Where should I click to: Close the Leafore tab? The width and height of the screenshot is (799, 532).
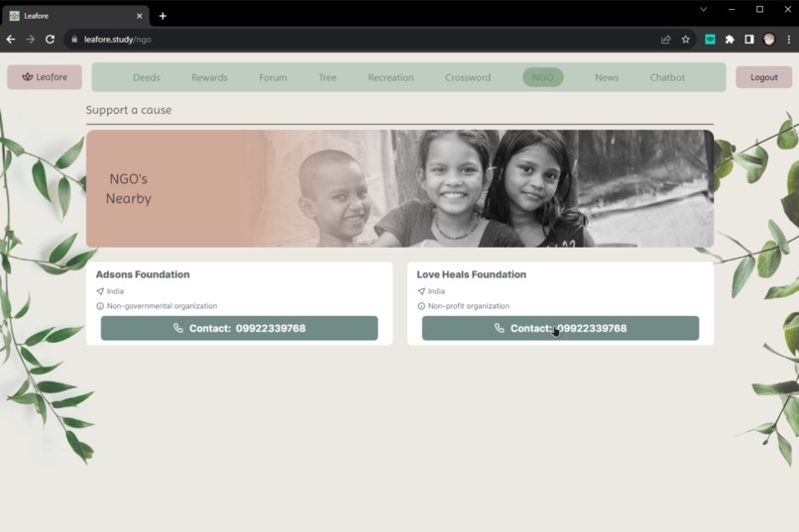coord(139,16)
